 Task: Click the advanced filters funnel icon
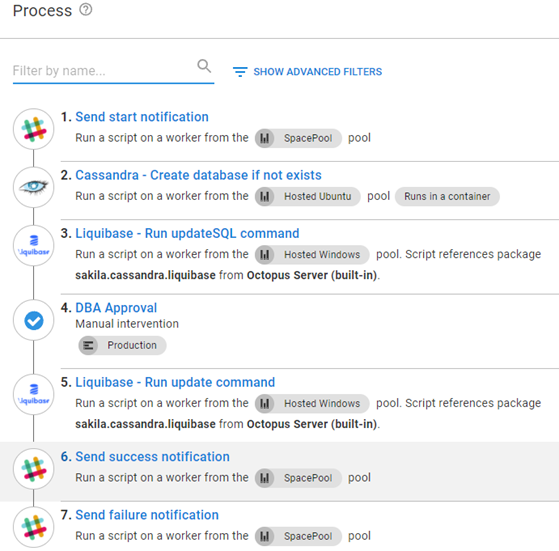click(x=240, y=72)
